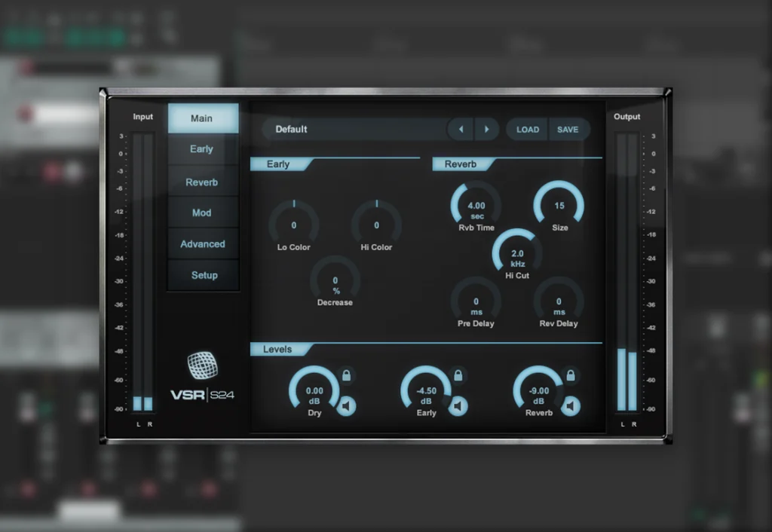Screen dimensions: 772x532
Task: Go to the Mod tab
Action: click(x=202, y=213)
